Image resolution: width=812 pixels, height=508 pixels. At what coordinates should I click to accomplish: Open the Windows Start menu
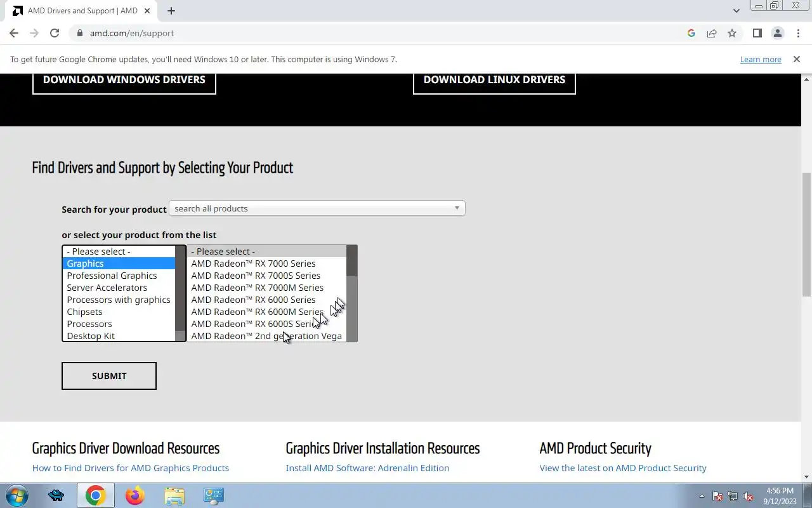point(17,495)
